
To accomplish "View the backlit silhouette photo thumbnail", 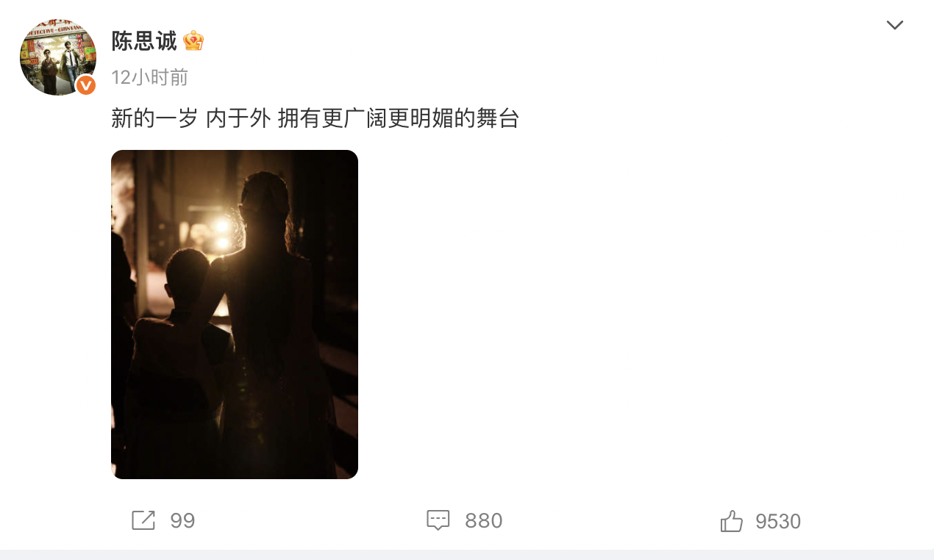I will [x=235, y=315].
